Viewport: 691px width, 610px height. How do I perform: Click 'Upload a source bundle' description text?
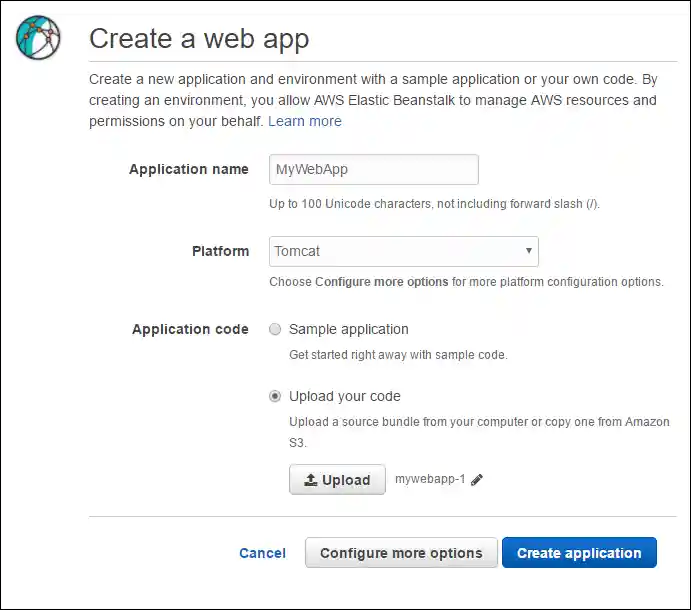(x=479, y=432)
